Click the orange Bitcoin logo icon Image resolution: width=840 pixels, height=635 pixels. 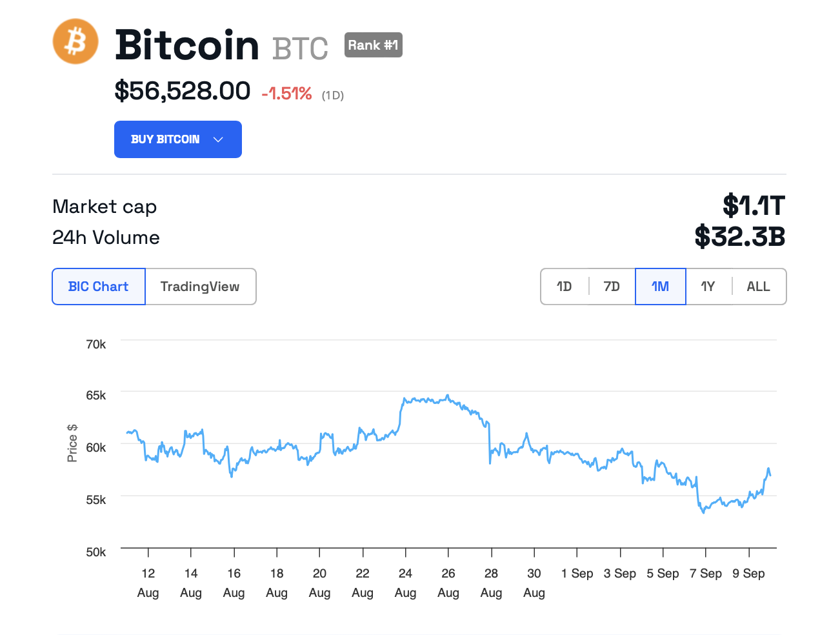[x=75, y=42]
